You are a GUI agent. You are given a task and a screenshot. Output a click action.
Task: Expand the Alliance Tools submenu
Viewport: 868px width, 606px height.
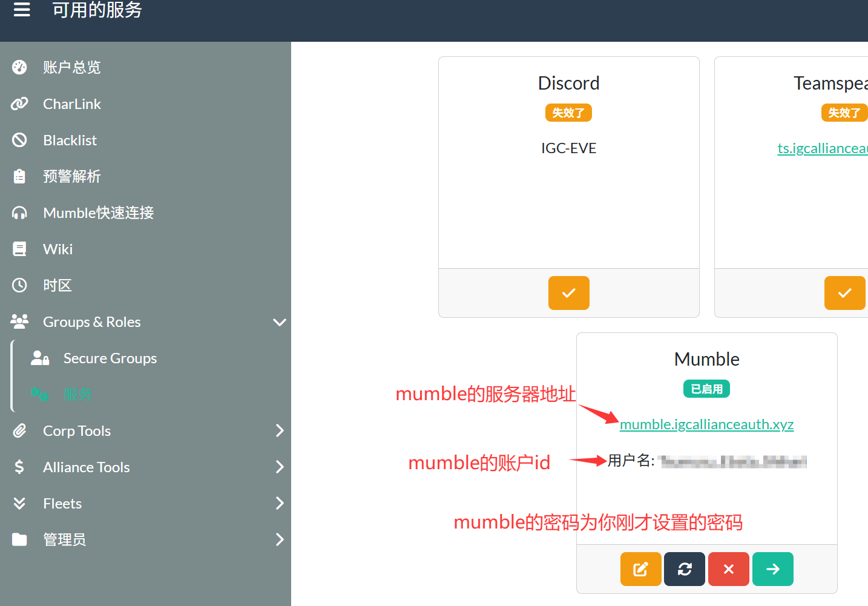coord(279,467)
